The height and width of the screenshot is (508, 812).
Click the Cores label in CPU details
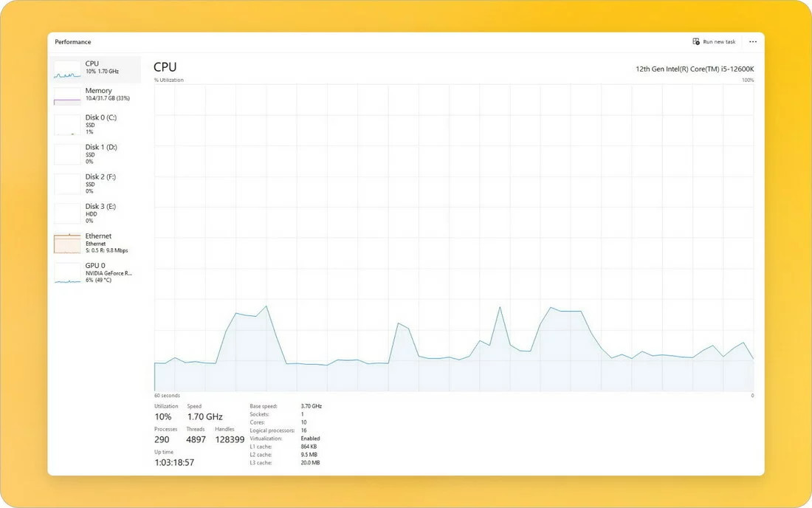(257, 422)
